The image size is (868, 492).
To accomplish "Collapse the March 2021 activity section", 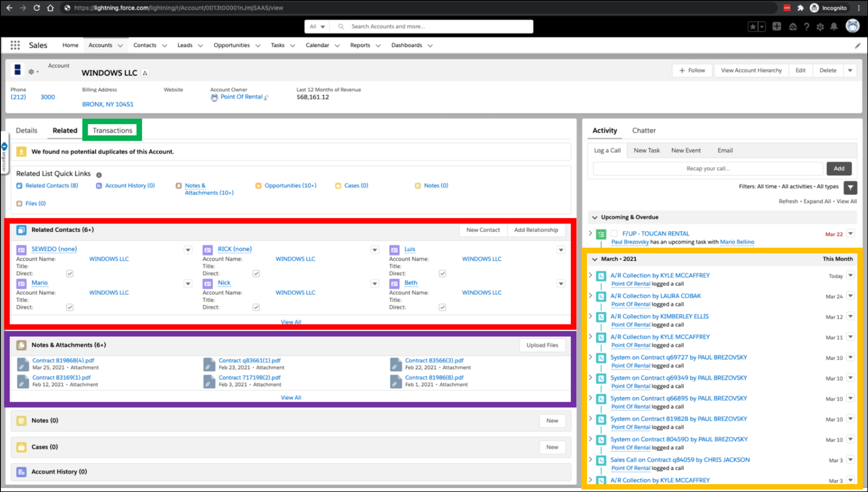I will pos(594,259).
